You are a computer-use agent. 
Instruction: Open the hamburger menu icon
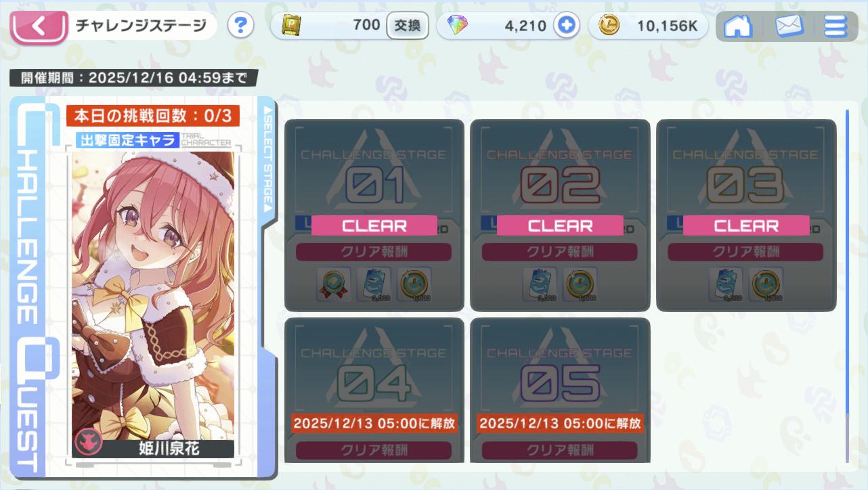(836, 26)
